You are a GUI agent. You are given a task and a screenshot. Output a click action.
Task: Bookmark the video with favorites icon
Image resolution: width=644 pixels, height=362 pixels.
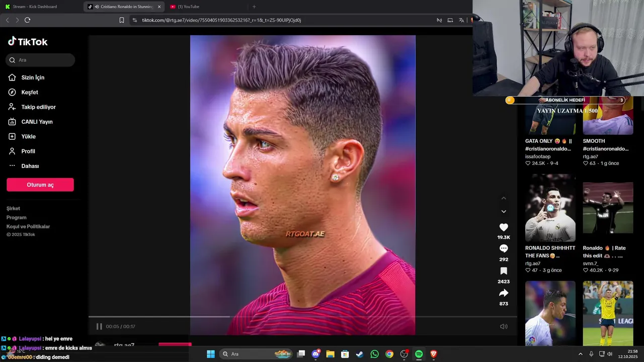pos(504,271)
